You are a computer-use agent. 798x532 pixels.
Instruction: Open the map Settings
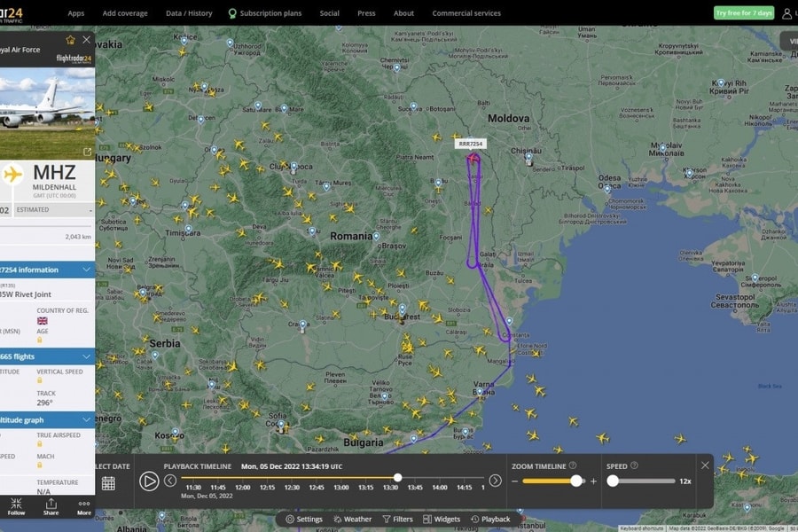(304, 520)
